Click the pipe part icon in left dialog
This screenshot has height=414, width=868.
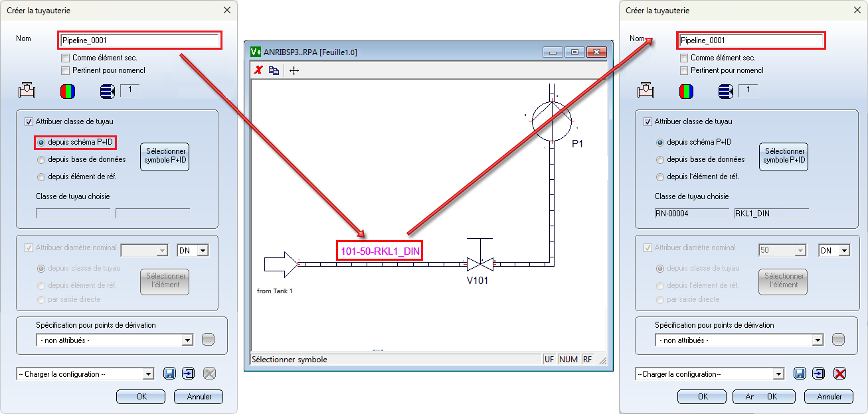tap(27, 91)
